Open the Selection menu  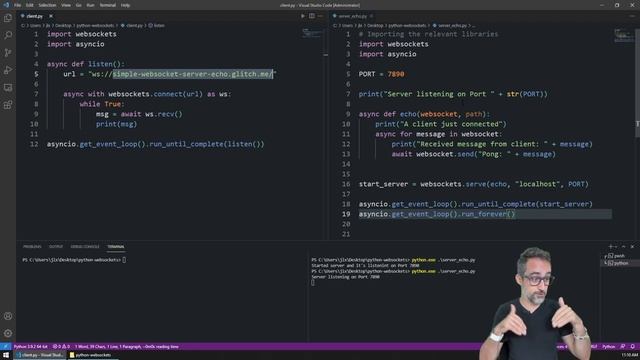47,5
